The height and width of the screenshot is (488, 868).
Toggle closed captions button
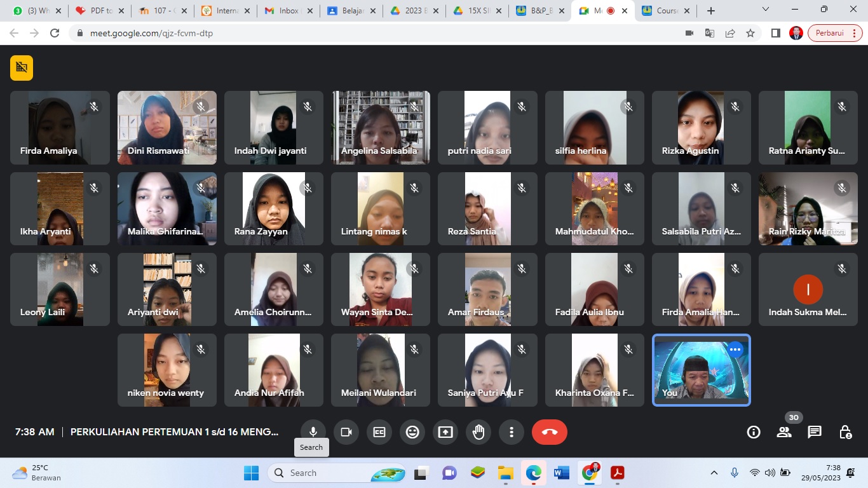point(379,432)
